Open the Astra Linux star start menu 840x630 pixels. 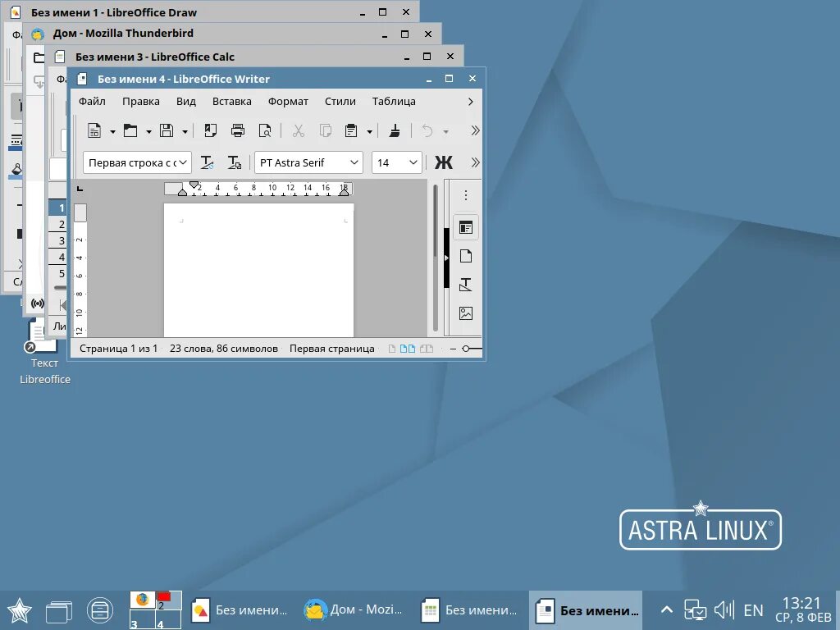click(x=20, y=610)
